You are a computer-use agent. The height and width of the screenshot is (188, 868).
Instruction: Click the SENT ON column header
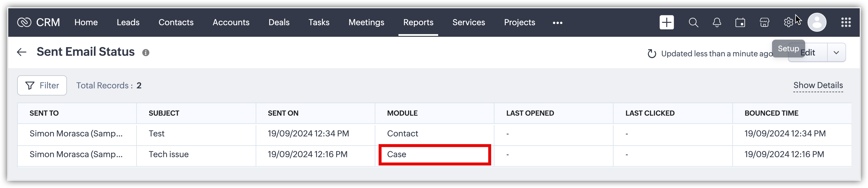(x=283, y=113)
